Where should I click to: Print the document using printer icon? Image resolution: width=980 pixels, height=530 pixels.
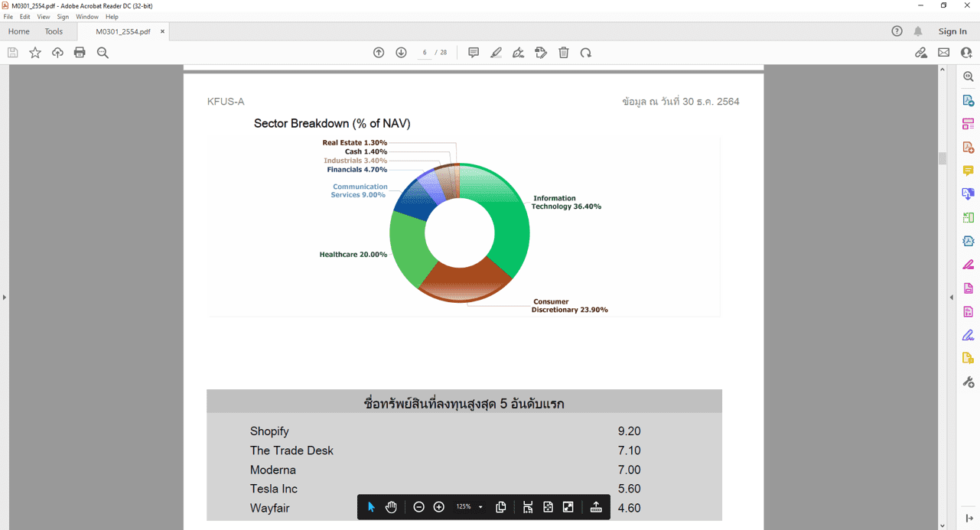click(x=80, y=53)
